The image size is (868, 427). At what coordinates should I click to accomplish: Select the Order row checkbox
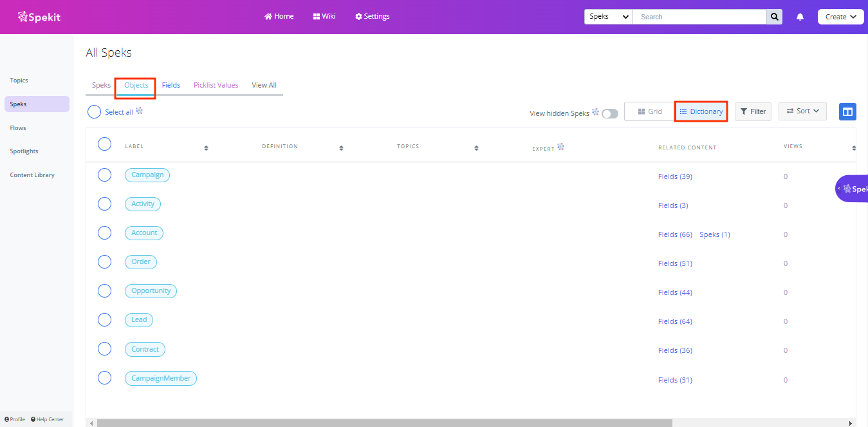104,261
